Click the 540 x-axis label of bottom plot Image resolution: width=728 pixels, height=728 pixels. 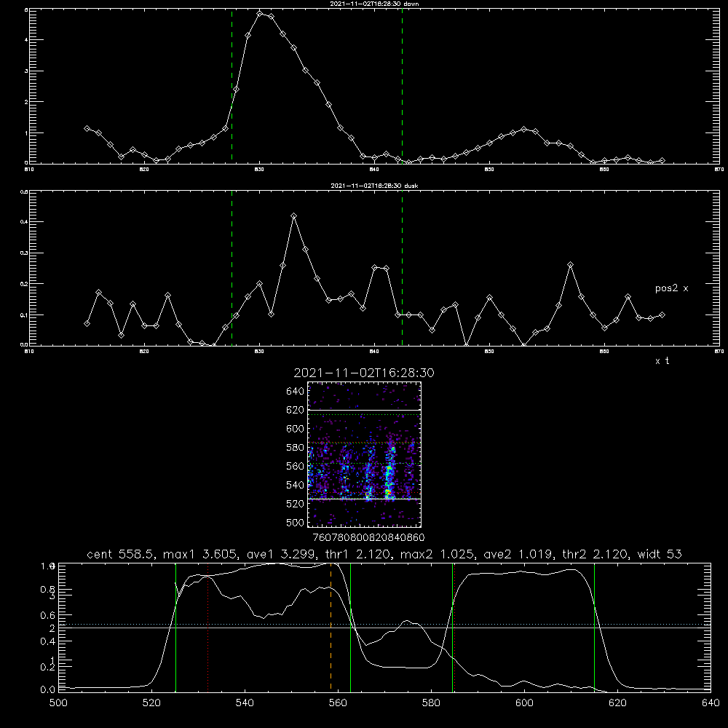pyautogui.click(x=245, y=703)
